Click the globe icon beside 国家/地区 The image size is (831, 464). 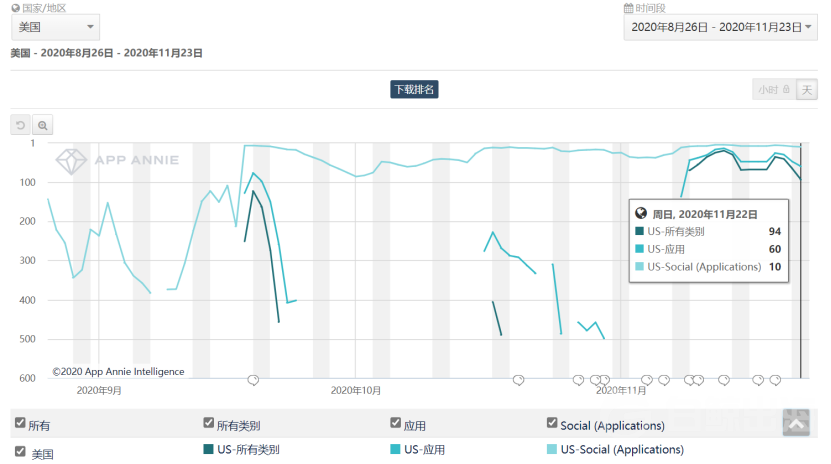(x=15, y=8)
